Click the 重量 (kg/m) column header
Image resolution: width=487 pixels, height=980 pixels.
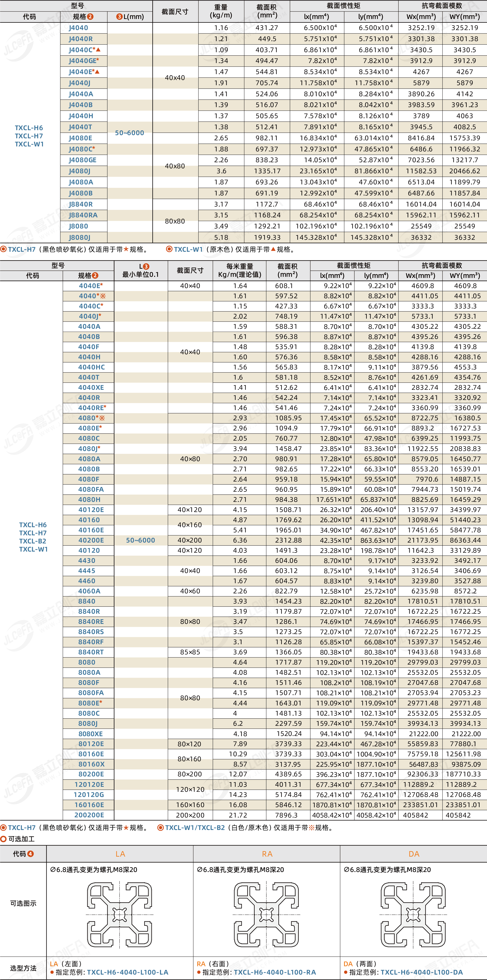coord(221,11)
